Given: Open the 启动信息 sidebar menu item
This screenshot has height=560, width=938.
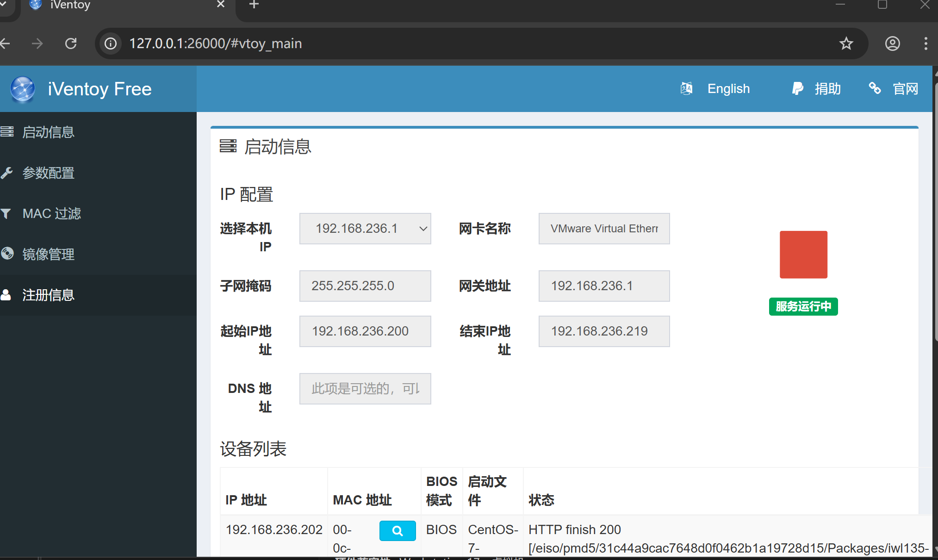Looking at the screenshot, I should pos(48,132).
